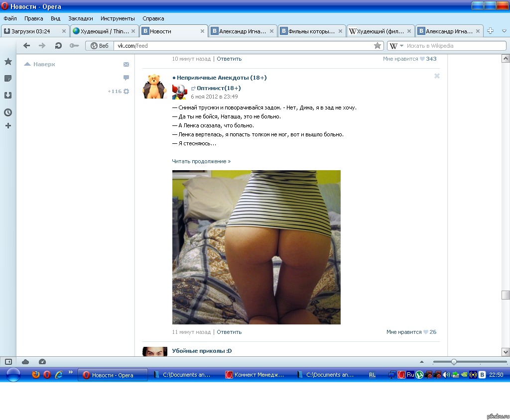The height and width of the screenshot is (420, 510).
Task: Switch to the Загрузки 03:24 tab
Action: [x=34, y=31]
